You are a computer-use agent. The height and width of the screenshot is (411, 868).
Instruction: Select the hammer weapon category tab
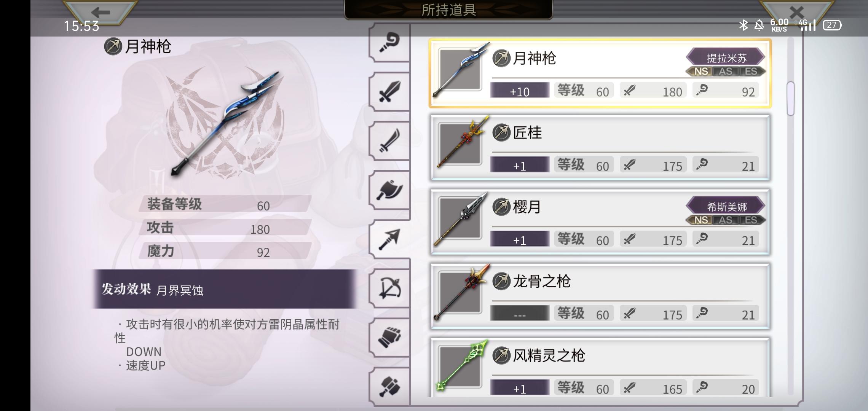(x=389, y=386)
